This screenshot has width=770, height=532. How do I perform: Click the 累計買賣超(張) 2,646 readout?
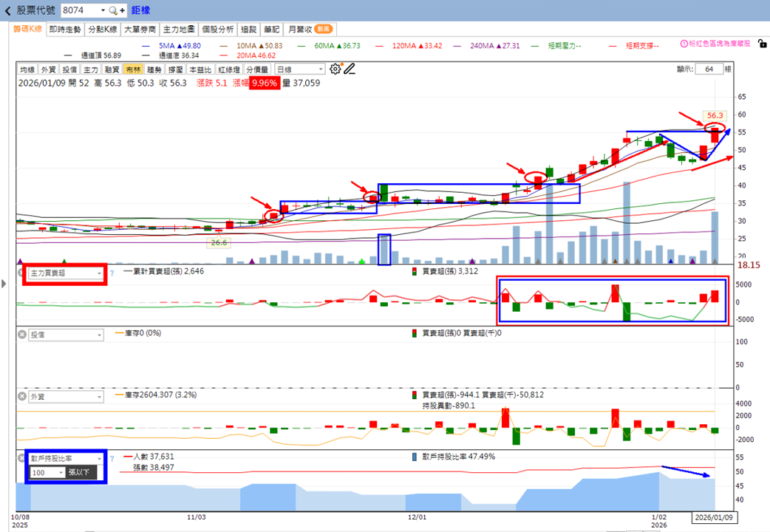168,271
